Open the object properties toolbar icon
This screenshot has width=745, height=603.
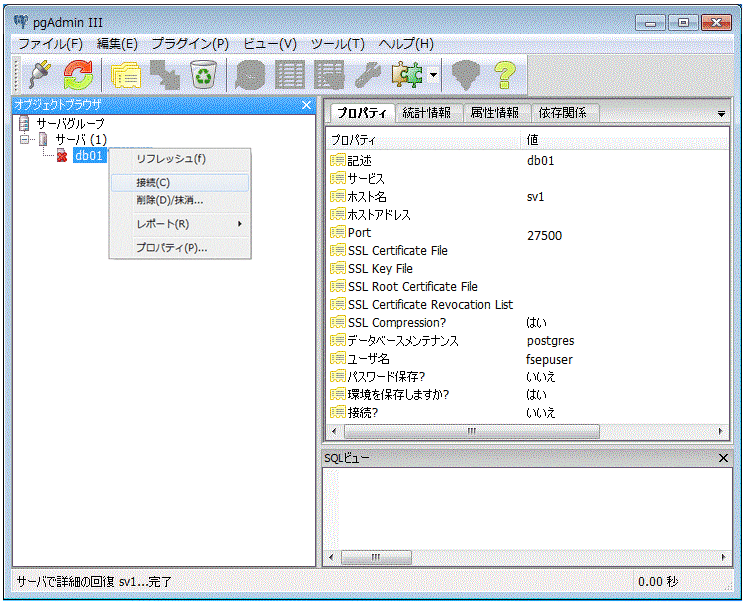[x=126, y=75]
